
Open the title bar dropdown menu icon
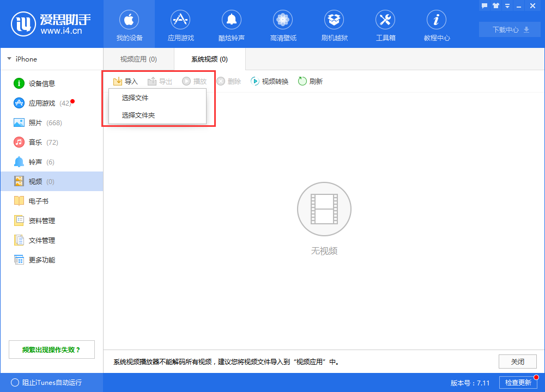click(x=507, y=6)
